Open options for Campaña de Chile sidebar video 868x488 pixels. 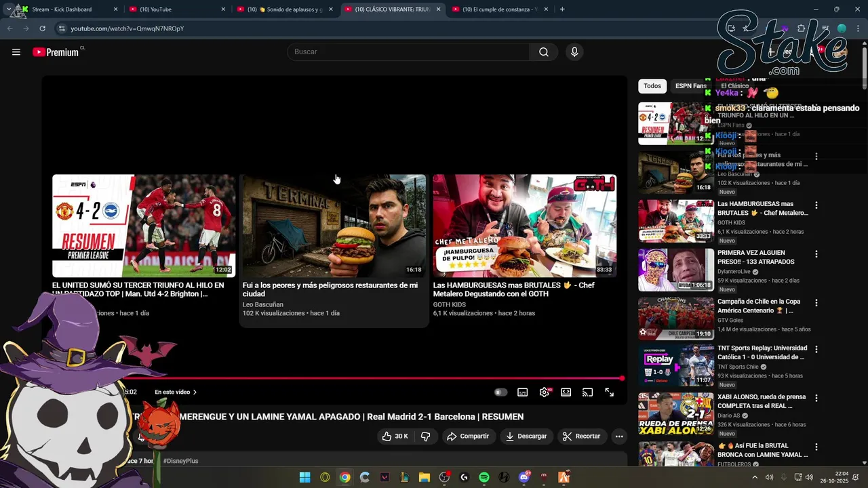[816, 303]
